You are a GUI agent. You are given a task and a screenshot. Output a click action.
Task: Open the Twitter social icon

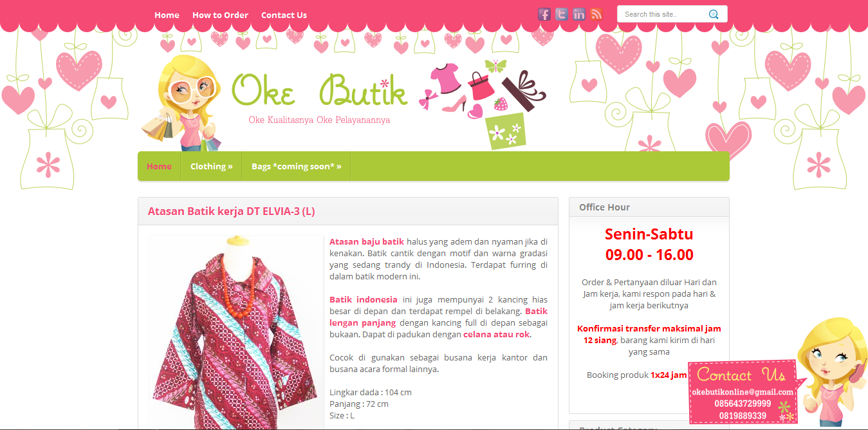click(x=562, y=14)
